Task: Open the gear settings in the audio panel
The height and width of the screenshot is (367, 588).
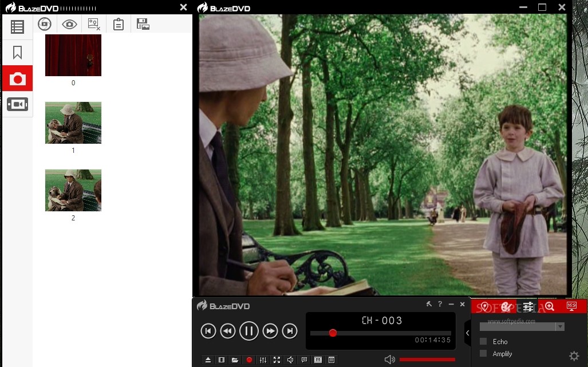Action: pyautogui.click(x=574, y=356)
